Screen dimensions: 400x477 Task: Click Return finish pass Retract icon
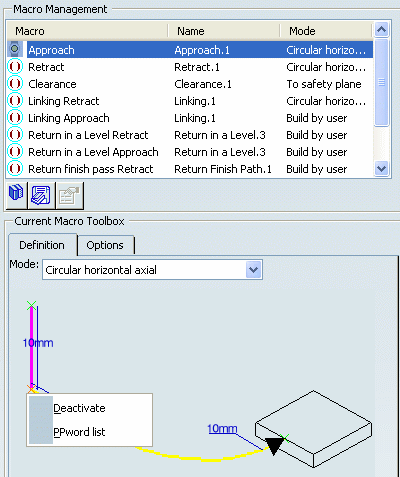tap(15, 169)
